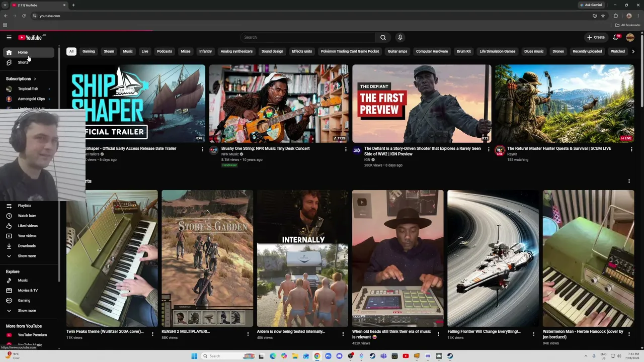The height and width of the screenshot is (362, 644).
Task: Play The Defiant First Preview thumbnail
Action: pyautogui.click(x=422, y=104)
